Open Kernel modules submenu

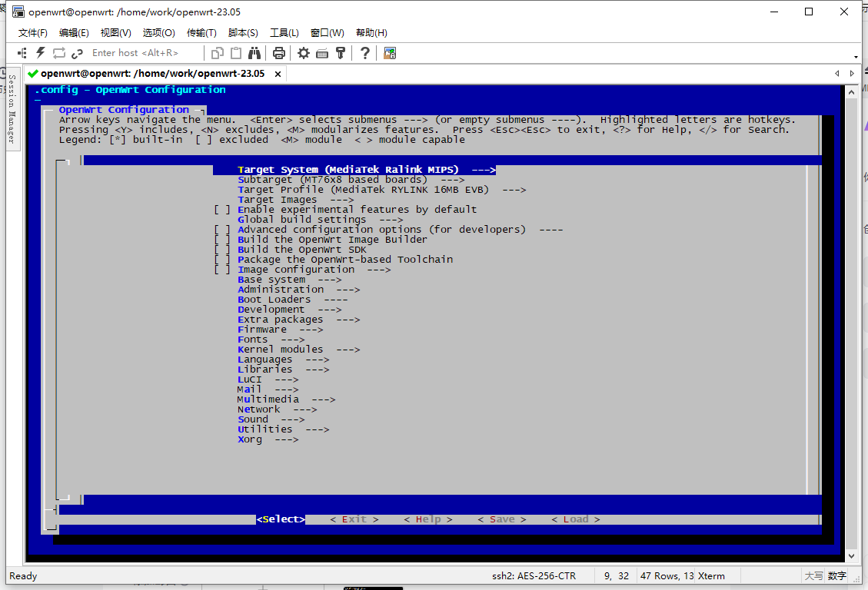point(299,350)
